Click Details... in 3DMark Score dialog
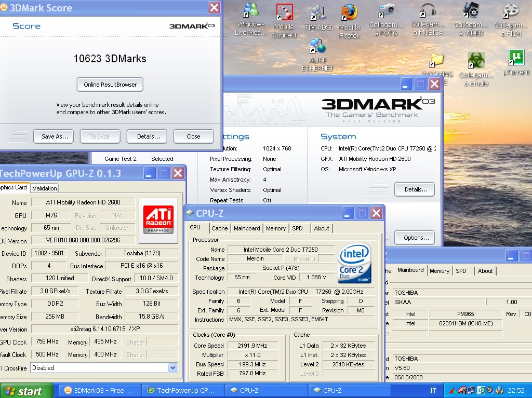Screen dimensions: 532x398 148,136
